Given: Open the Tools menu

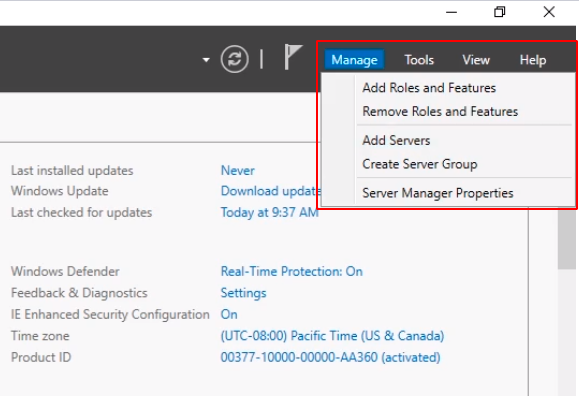Looking at the screenshot, I should 419,59.
